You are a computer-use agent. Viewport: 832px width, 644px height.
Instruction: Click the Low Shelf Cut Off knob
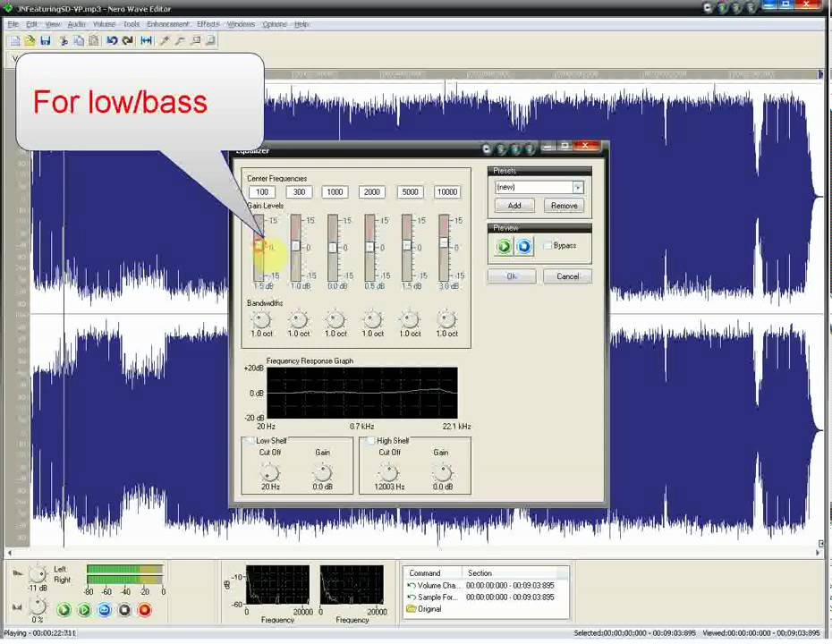click(x=270, y=472)
